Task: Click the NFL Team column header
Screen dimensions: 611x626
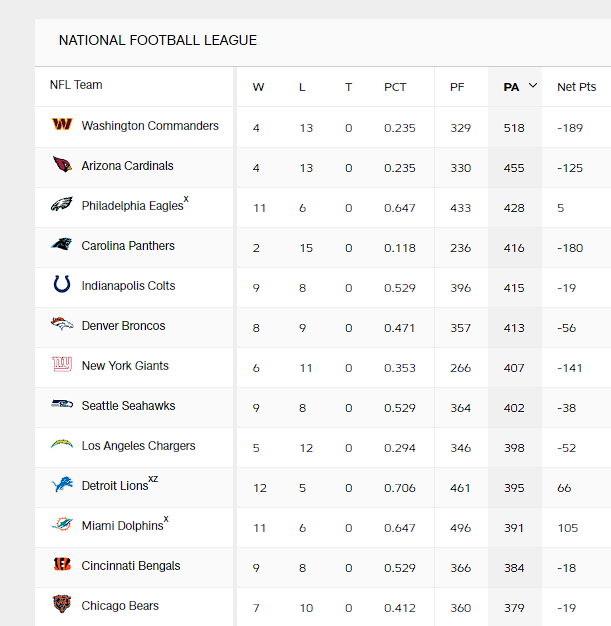Action: coord(76,85)
